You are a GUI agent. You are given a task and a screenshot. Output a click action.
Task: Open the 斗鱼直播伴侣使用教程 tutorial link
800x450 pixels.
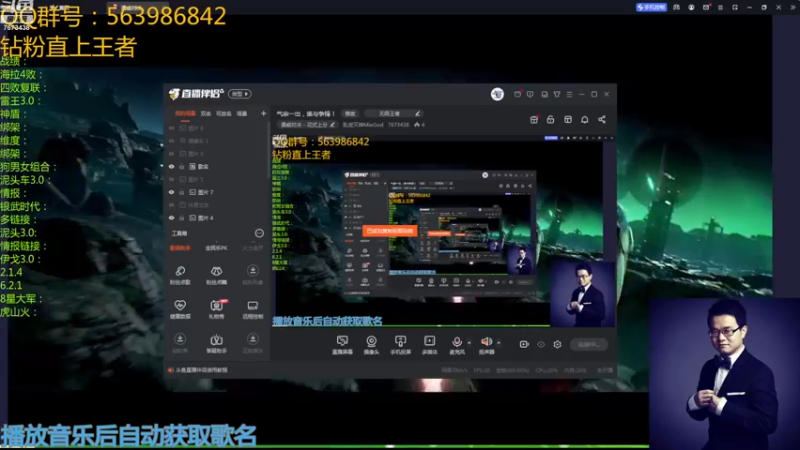point(202,370)
